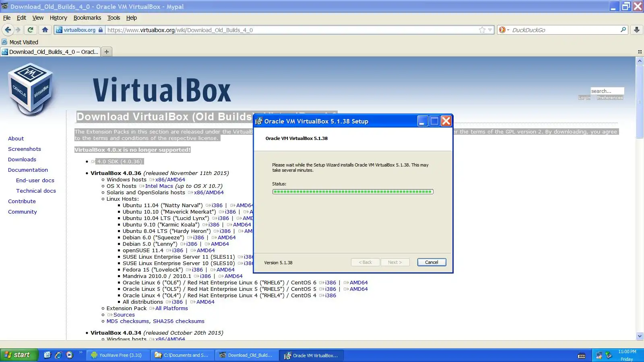This screenshot has width=644, height=362.
Task: Open the End-user docs link
Action: pos(35,180)
